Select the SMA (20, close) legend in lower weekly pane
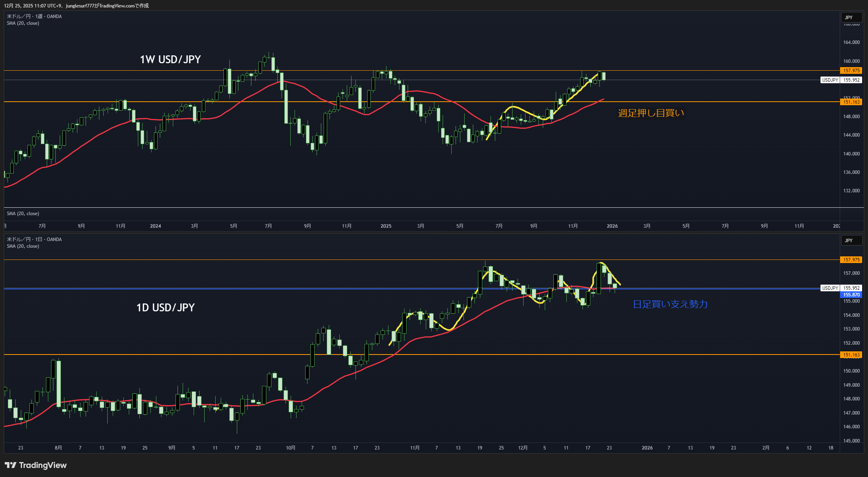This screenshot has height=477, width=868. pos(23,214)
